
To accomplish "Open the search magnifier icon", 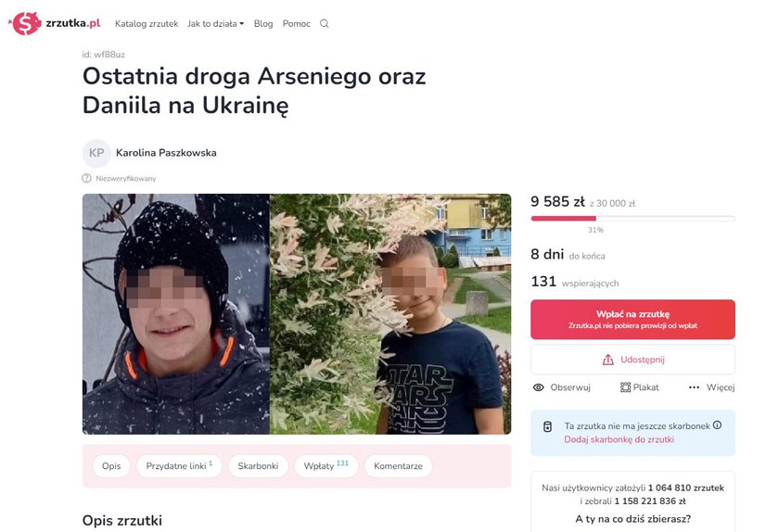I will 324,23.
